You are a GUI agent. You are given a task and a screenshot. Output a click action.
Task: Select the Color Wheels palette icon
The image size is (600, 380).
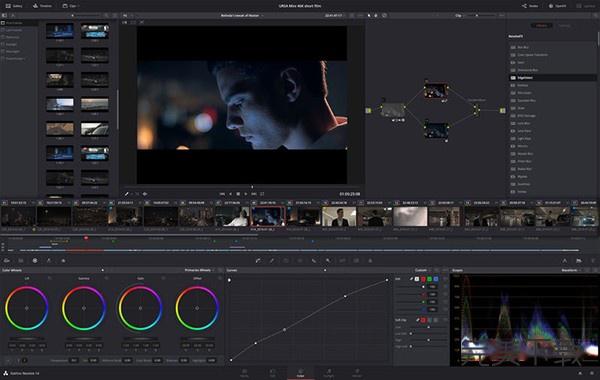[35, 261]
